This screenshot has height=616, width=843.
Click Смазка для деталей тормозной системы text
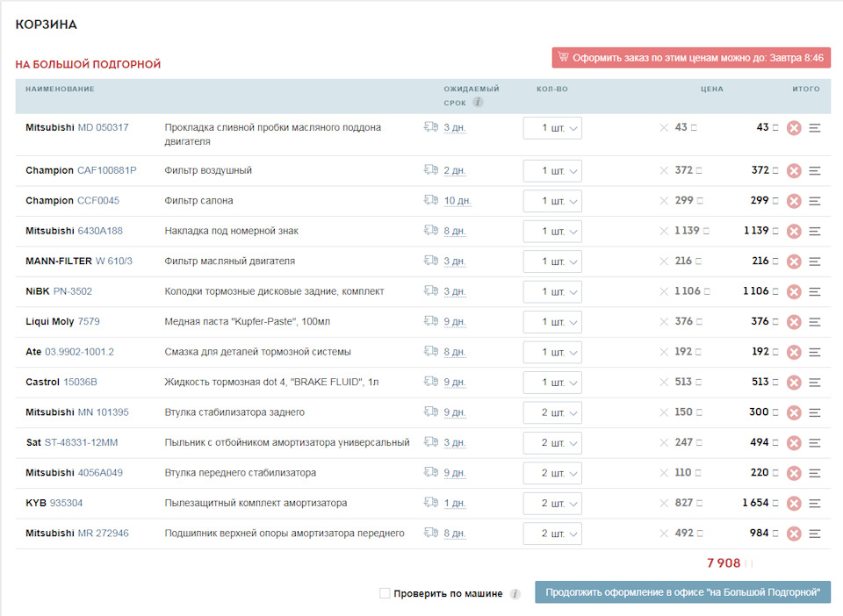click(x=257, y=352)
